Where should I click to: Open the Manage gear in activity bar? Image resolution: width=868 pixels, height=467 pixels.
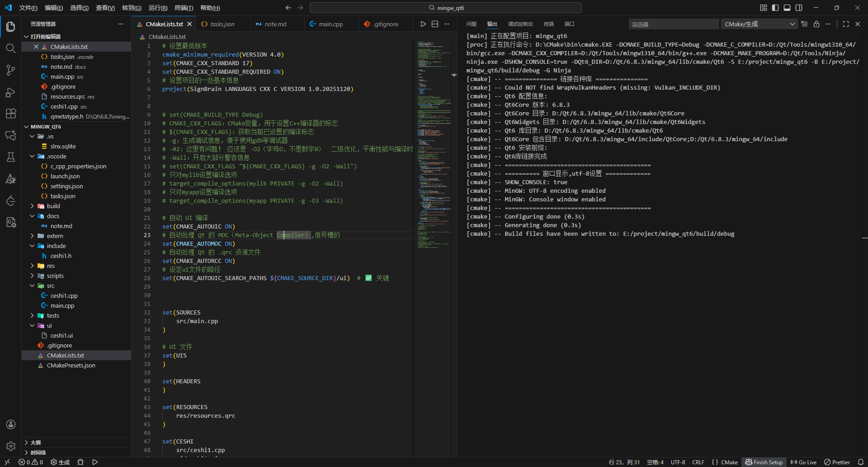click(x=11, y=446)
